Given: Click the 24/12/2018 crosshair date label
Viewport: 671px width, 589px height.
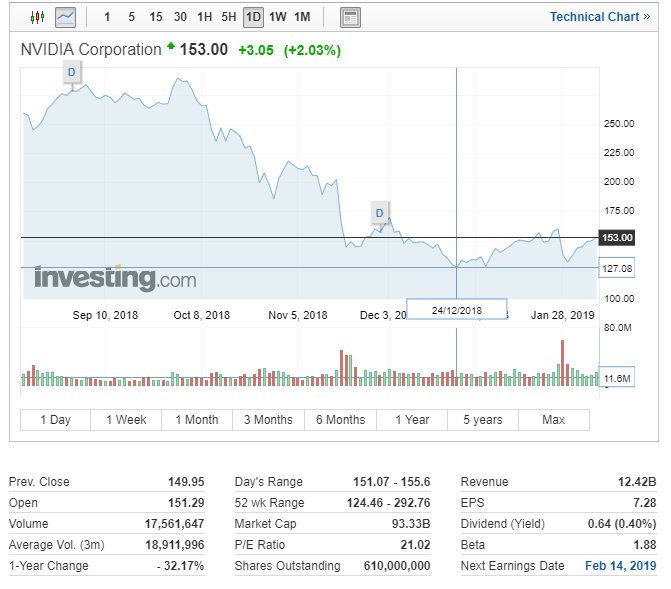Looking at the screenshot, I should pos(457,310).
